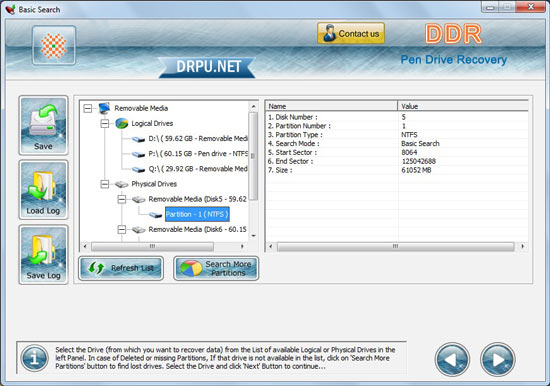Click the Save drive icon button
The image size is (550, 386).
tap(43, 125)
